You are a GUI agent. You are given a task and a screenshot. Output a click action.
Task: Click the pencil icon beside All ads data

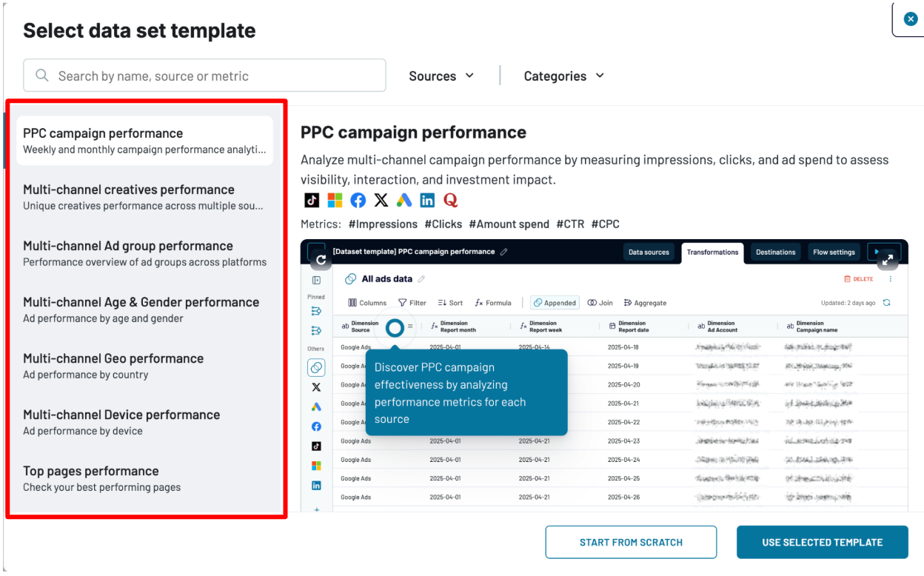click(422, 279)
